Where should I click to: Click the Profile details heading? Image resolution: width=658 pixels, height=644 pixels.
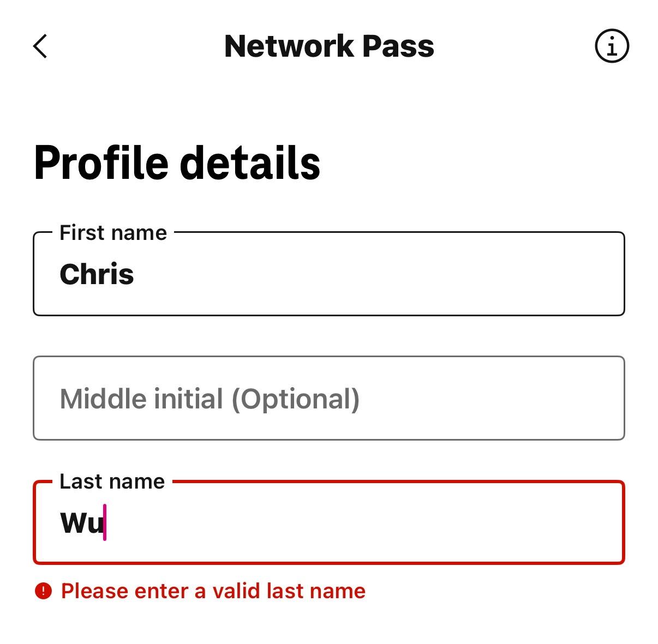pyautogui.click(x=177, y=163)
